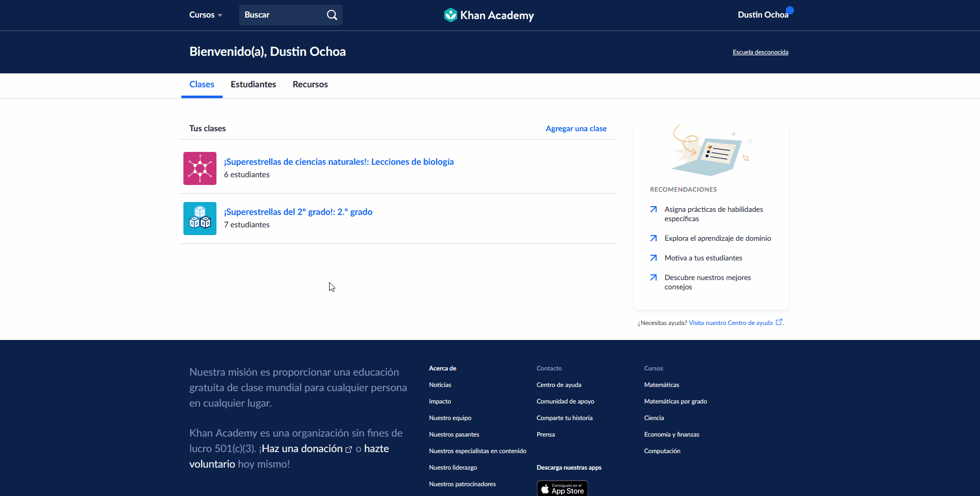Click the App Store download badge
The image size is (980, 496).
pos(563,488)
